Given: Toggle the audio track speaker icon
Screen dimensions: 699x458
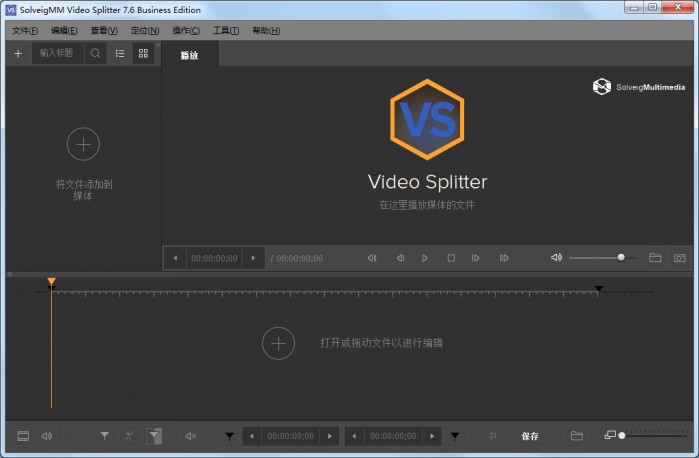Looking at the screenshot, I should point(46,436).
